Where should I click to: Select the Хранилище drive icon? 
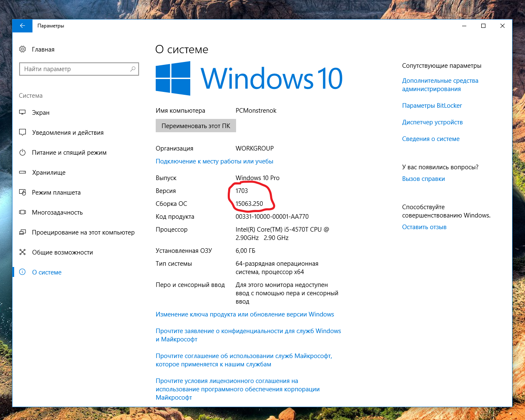tap(22, 172)
